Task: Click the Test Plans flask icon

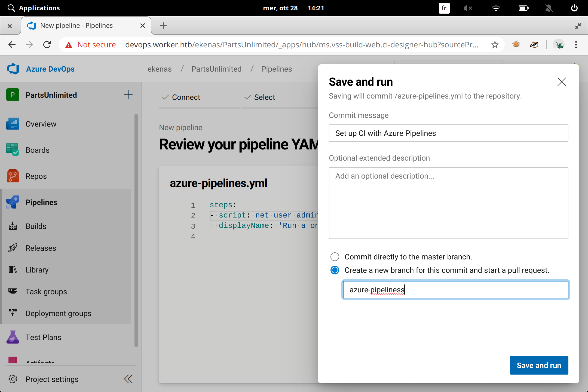Action: coord(13,337)
